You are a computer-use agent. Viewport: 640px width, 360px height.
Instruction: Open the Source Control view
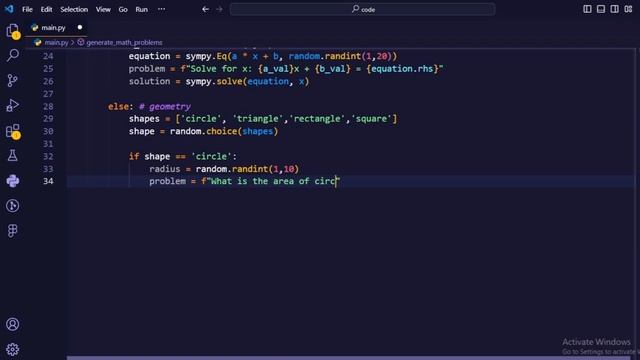(13, 80)
